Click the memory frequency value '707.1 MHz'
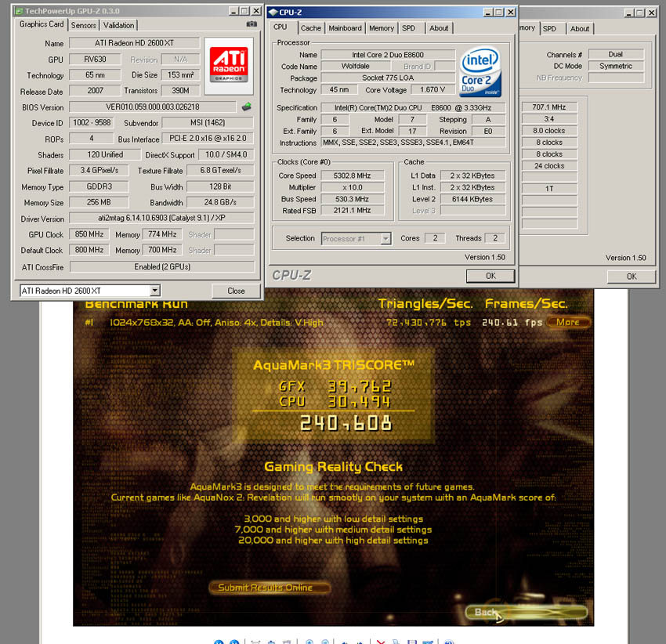The width and height of the screenshot is (666, 644). pos(549,107)
